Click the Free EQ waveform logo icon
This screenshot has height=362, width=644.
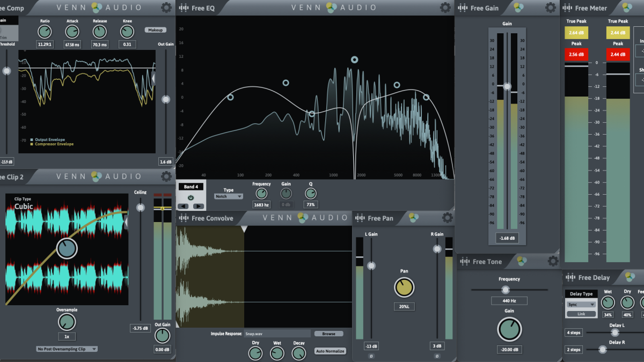coord(184,8)
